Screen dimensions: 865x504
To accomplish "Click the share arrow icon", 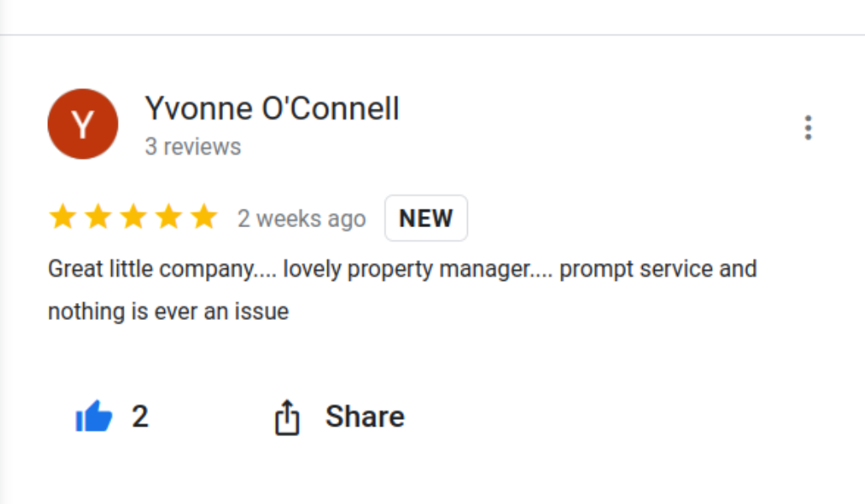I will [x=287, y=417].
